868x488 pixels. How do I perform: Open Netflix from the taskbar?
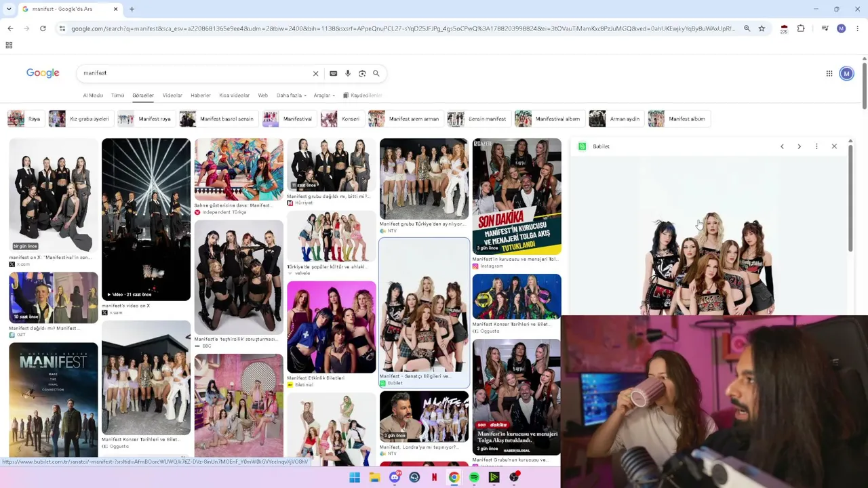point(434,477)
